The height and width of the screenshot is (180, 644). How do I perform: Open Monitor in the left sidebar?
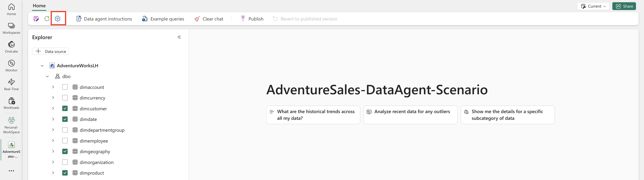(11, 66)
